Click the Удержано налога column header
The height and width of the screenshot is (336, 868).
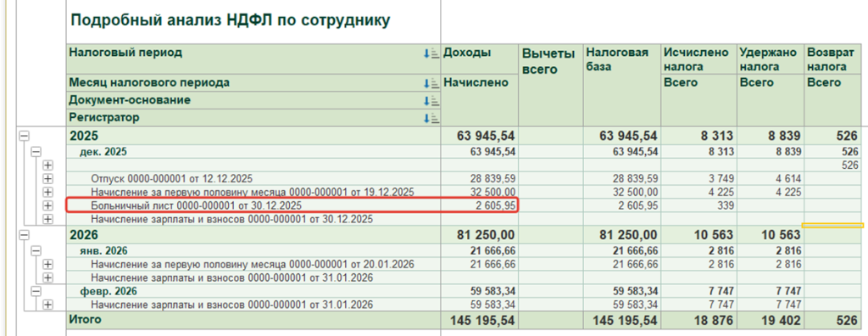pos(768,60)
